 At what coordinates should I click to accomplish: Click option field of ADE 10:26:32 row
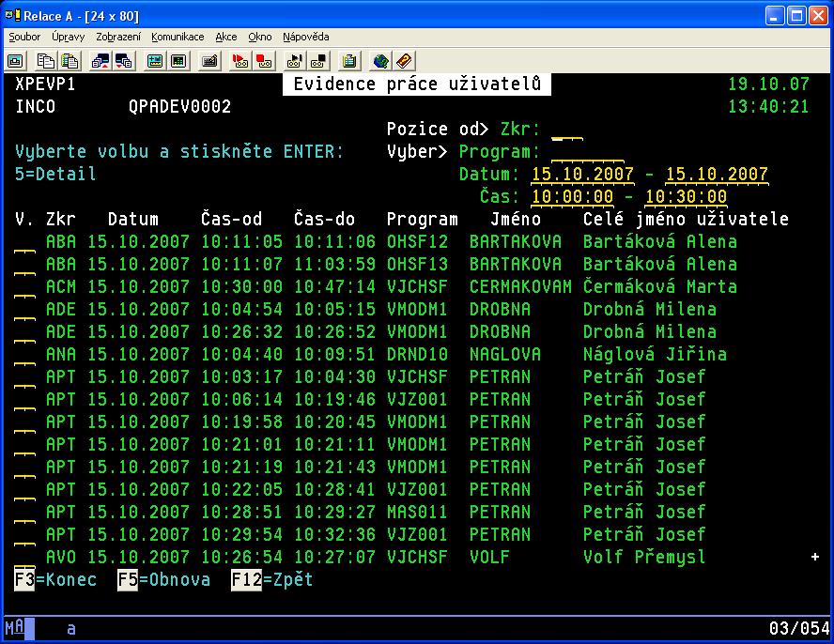(x=25, y=332)
